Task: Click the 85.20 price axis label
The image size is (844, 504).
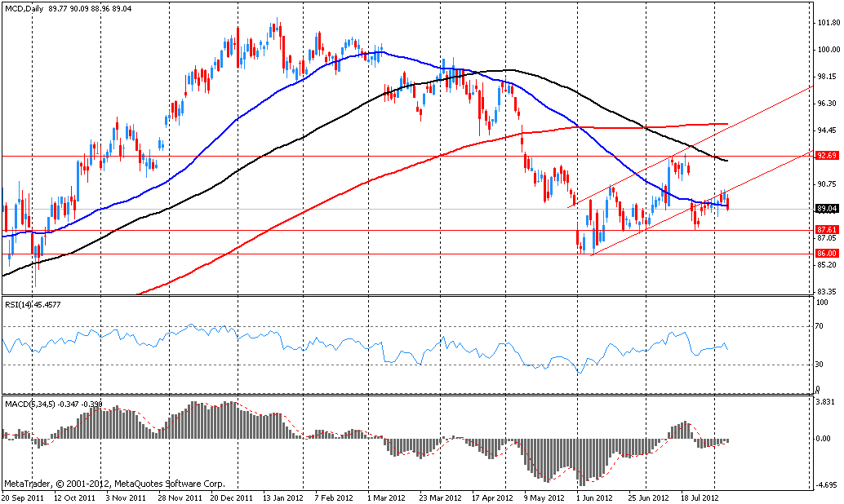Action: coord(827,264)
